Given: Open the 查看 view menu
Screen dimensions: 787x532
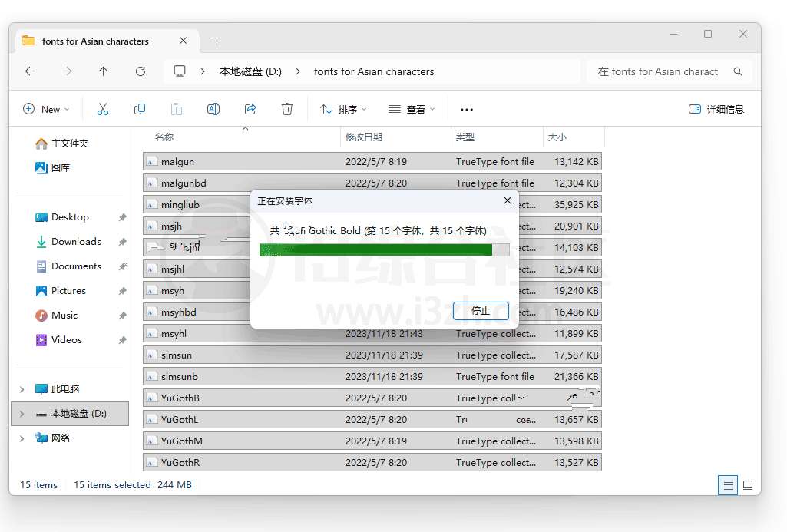Looking at the screenshot, I should pyautogui.click(x=411, y=109).
